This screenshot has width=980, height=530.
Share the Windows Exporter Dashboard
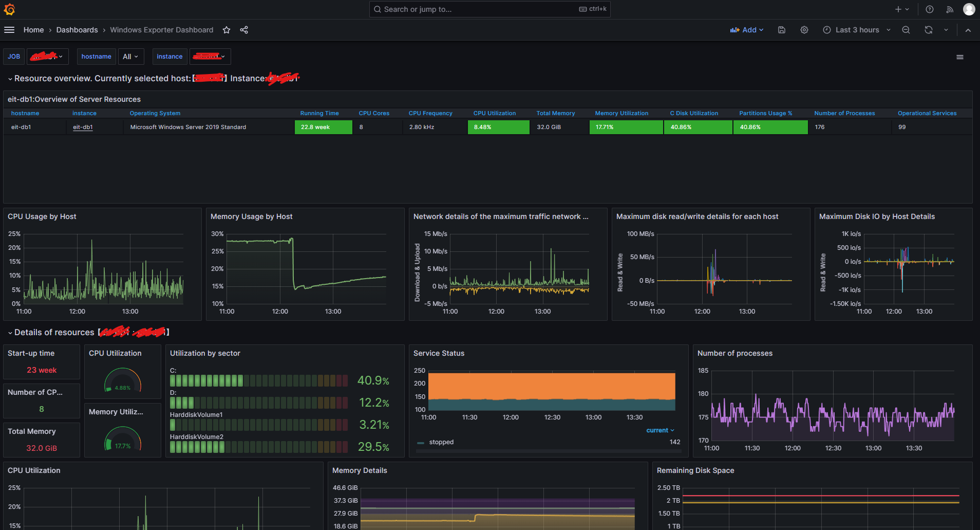[244, 30]
